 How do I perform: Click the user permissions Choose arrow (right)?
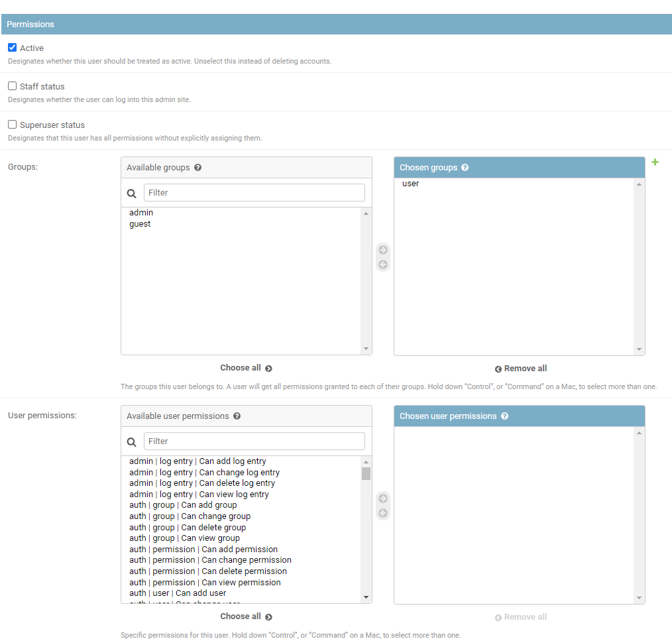(x=383, y=498)
